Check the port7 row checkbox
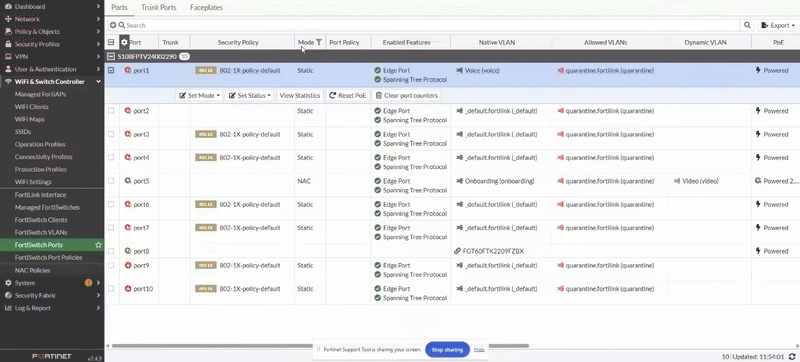Image resolution: width=800 pixels, height=362 pixels. tap(111, 228)
